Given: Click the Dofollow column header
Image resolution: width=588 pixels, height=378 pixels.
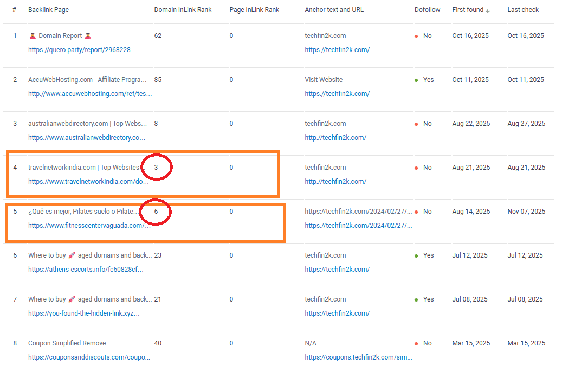Looking at the screenshot, I should pyautogui.click(x=427, y=10).
